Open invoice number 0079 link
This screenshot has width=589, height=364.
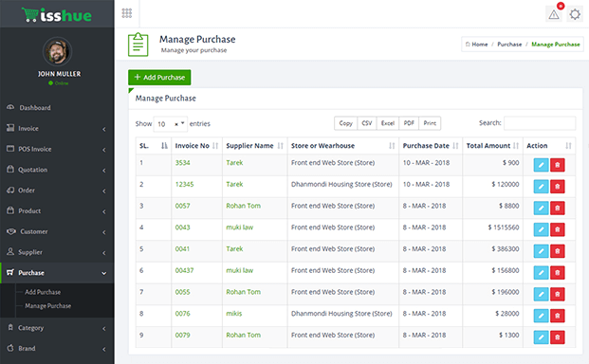coord(182,336)
